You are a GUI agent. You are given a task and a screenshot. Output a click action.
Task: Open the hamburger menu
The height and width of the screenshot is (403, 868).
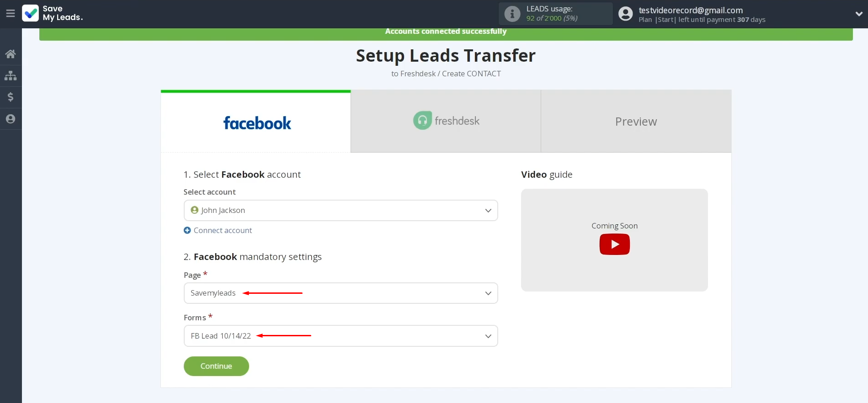(x=11, y=14)
